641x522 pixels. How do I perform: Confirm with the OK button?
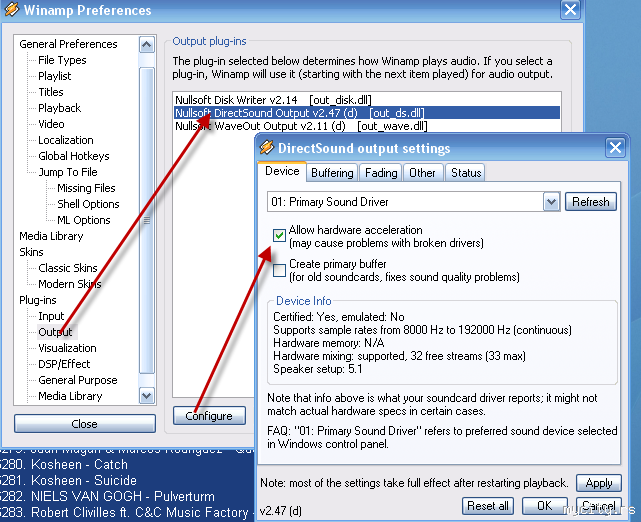tap(545, 506)
